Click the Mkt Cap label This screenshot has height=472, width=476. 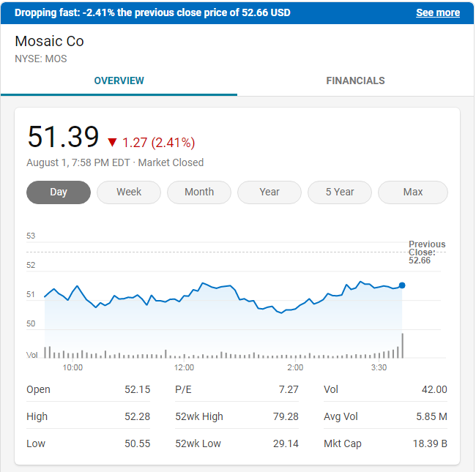coord(343,443)
